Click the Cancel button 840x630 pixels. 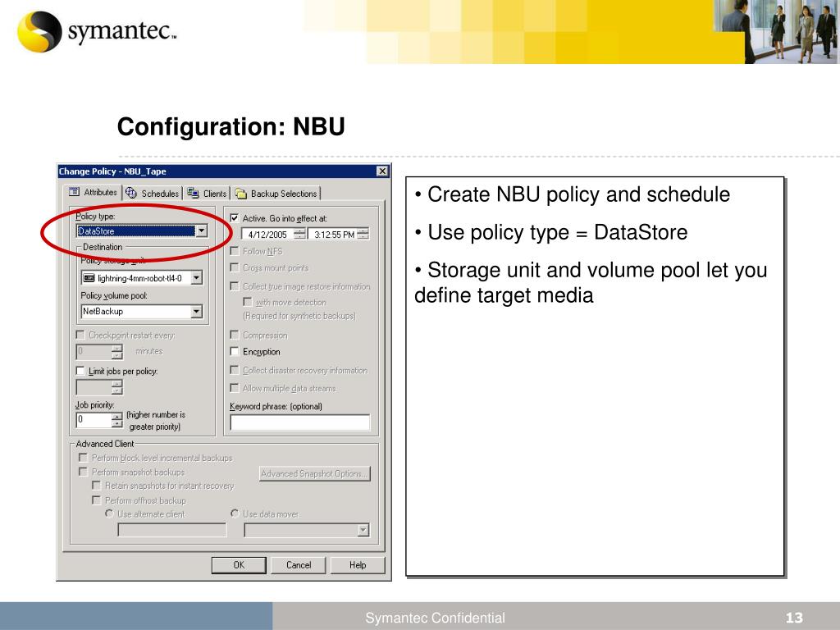299,564
